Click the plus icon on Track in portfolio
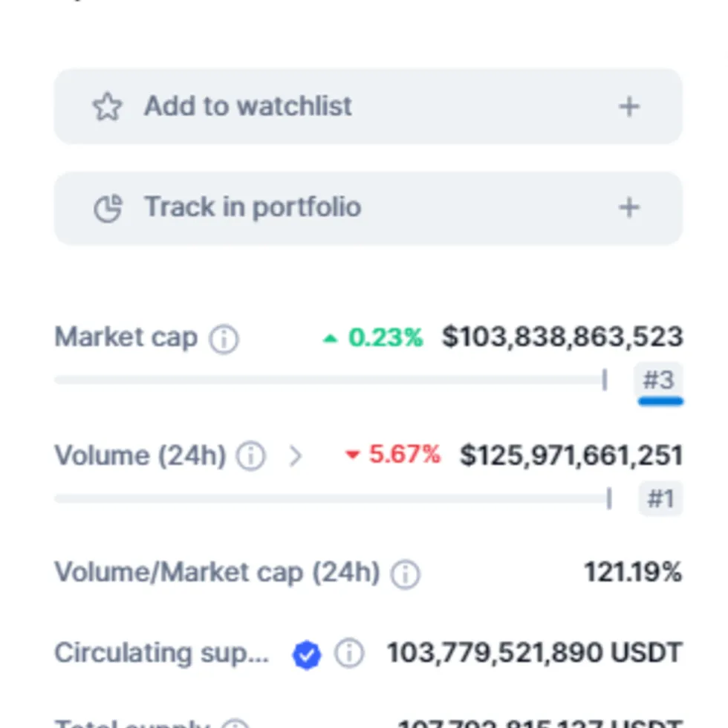 (629, 207)
